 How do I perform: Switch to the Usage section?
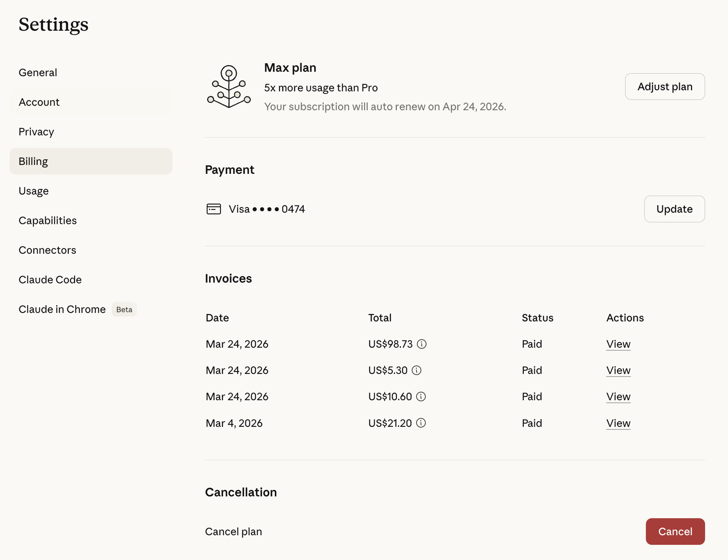[x=34, y=191]
